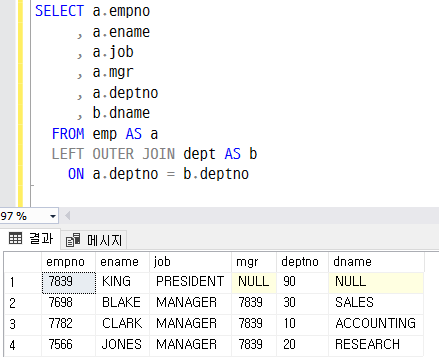The width and height of the screenshot is (439, 362).
Task: Click LEFT OUTER JOIN text in the query
Action: pyautogui.click(x=113, y=154)
